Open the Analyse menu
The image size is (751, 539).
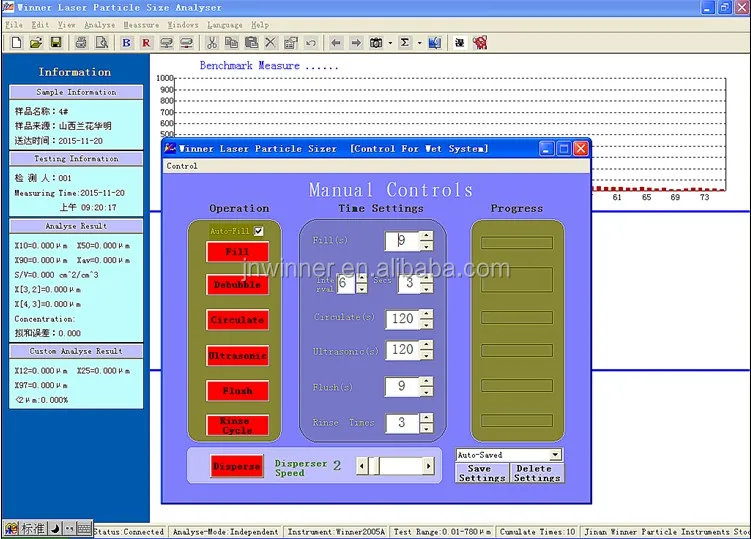(x=100, y=24)
